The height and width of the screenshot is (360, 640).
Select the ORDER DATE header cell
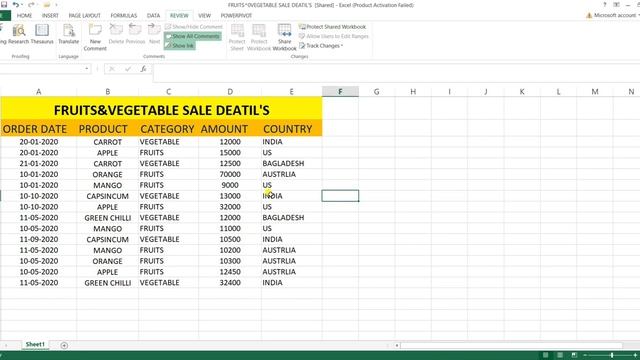[38, 128]
